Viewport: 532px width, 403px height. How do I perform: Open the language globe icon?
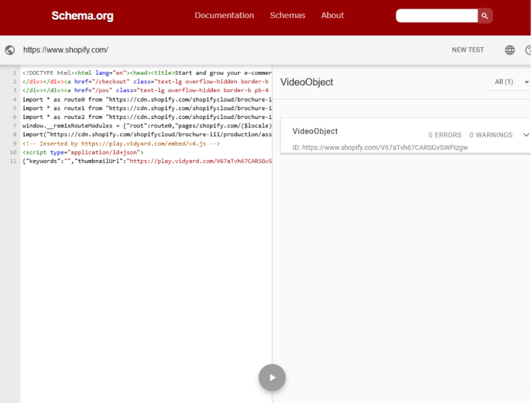click(510, 50)
